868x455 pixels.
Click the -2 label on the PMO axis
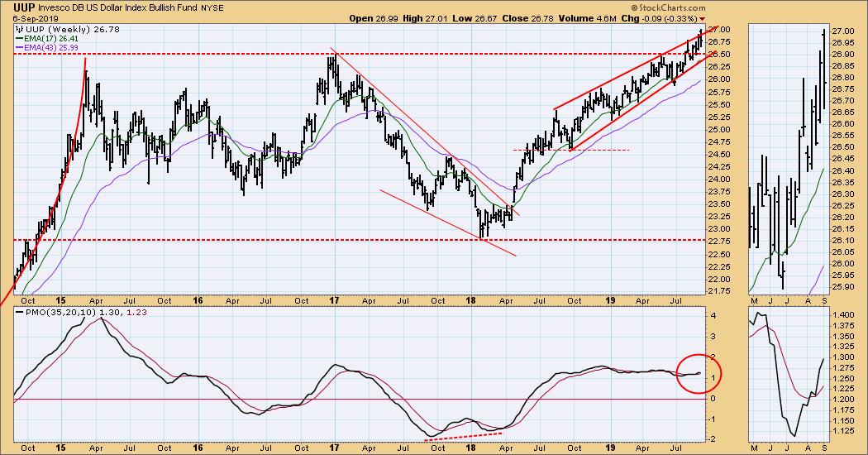click(711, 439)
